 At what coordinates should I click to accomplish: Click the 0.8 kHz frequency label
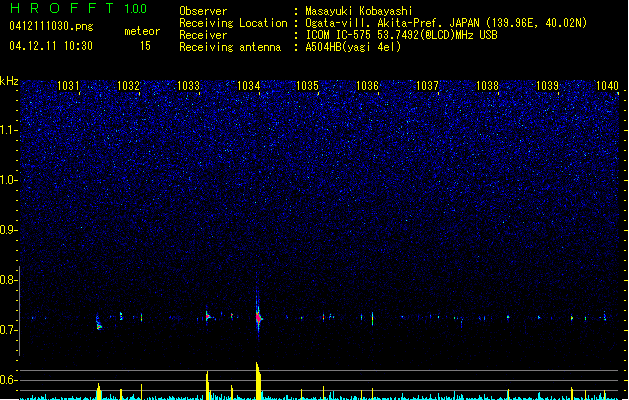9,280
